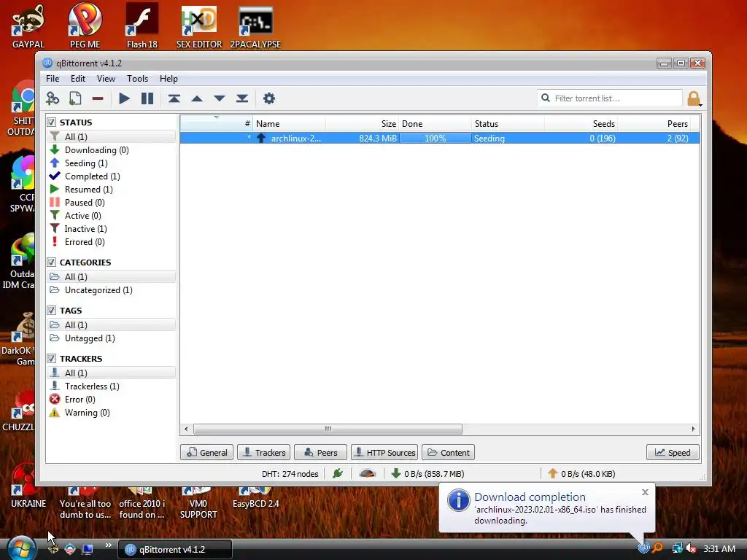Select Inactive (1) status filter

click(x=86, y=229)
